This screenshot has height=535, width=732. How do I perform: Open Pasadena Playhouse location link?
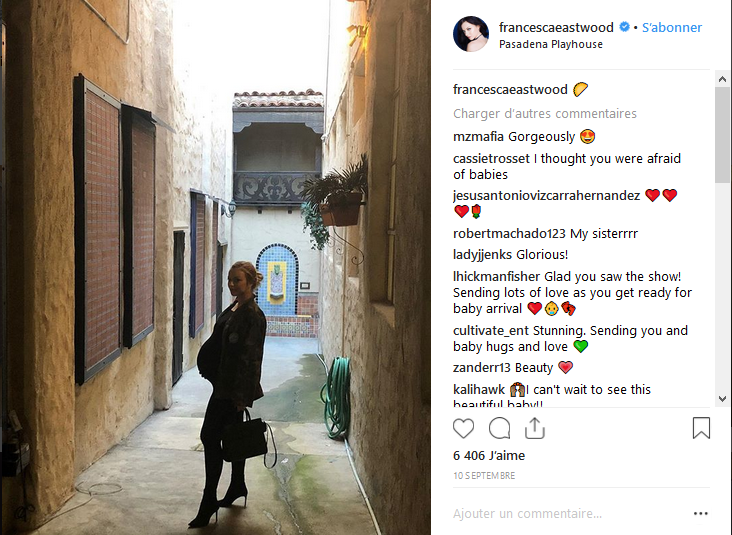point(550,44)
